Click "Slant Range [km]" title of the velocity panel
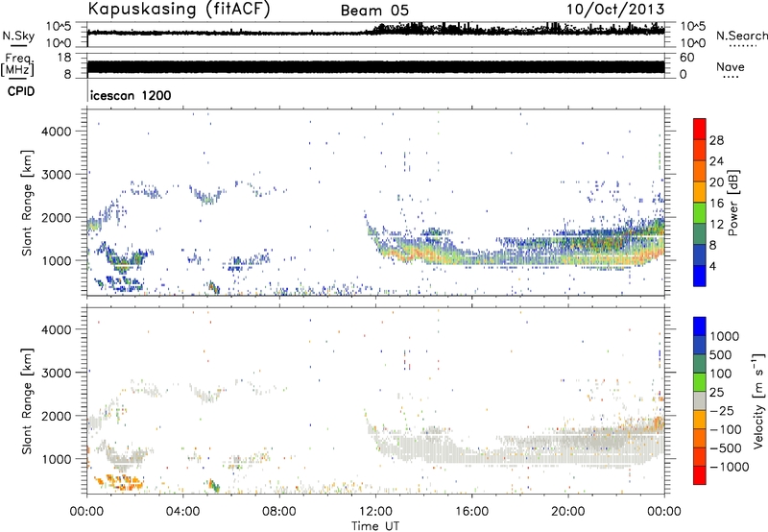The image size is (768, 532). pos(27,400)
